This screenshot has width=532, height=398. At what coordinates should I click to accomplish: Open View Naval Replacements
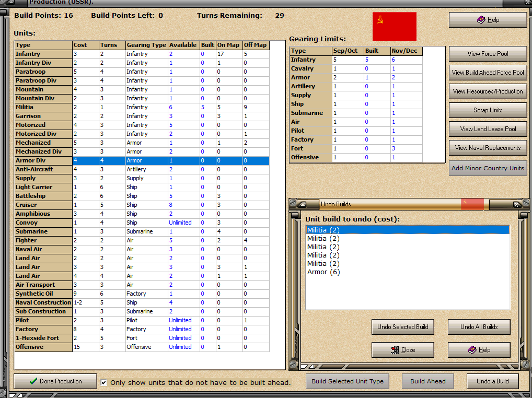(488, 148)
